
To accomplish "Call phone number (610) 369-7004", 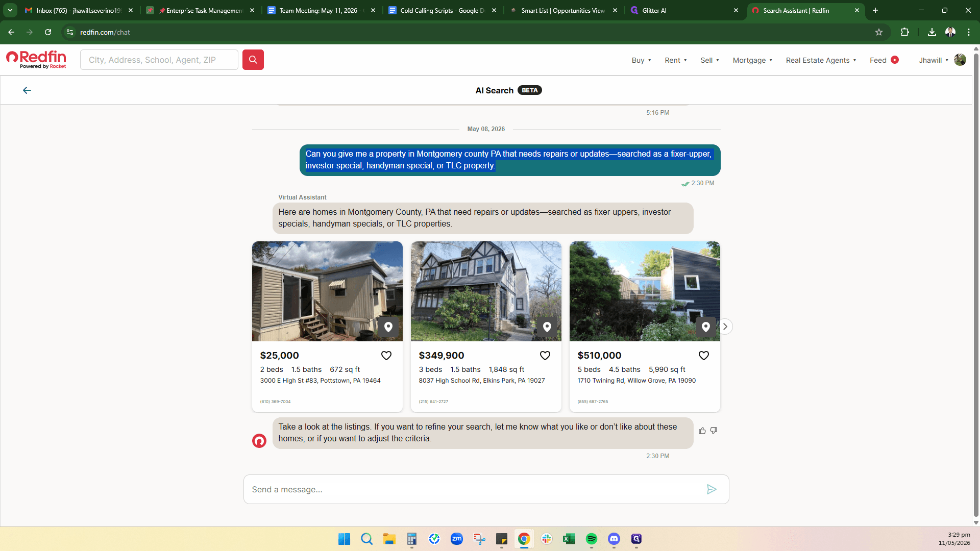I will [x=275, y=402].
